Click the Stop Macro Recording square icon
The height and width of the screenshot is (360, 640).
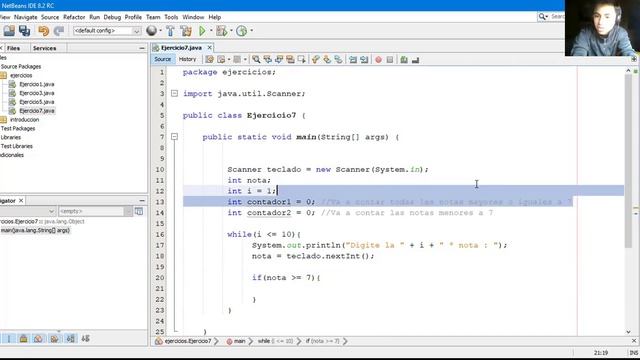(390, 60)
